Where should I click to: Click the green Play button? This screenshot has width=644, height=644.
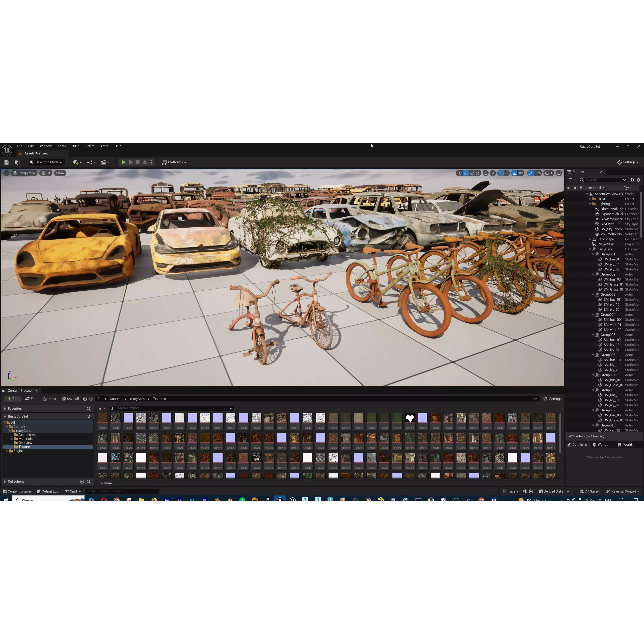point(123,162)
